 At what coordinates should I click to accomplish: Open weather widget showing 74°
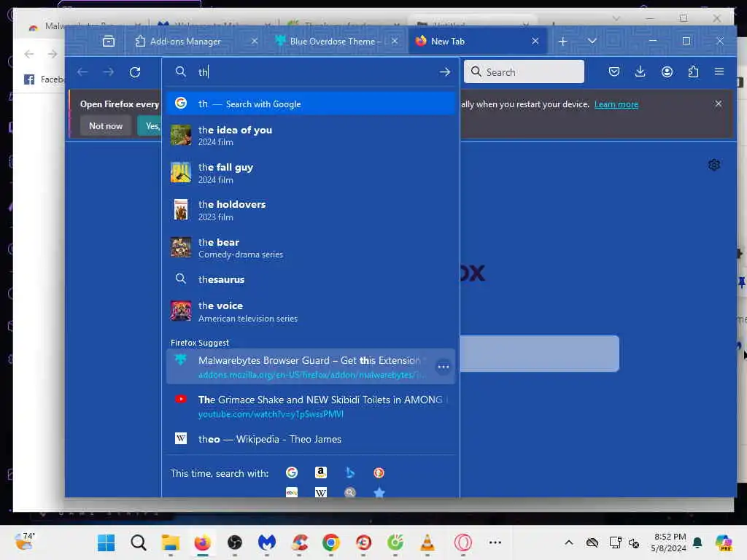24,542
